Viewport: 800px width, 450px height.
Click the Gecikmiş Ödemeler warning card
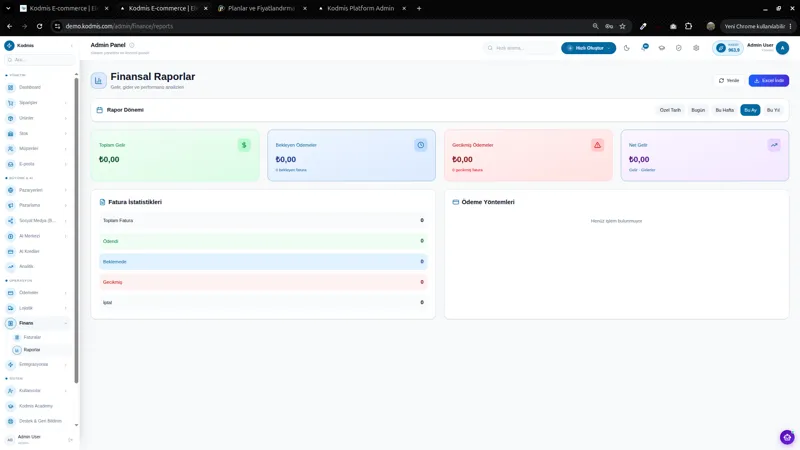tap(528, 155)
